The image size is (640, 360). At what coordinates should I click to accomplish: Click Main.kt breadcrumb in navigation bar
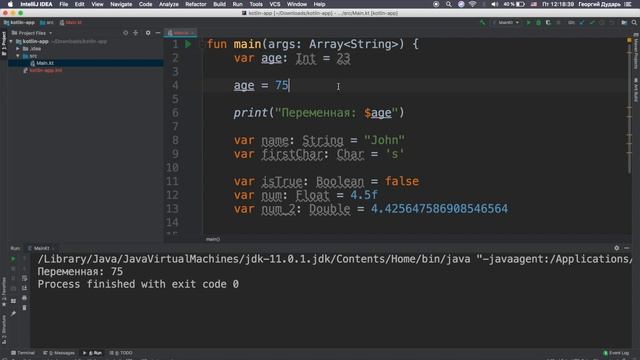click(71, 22)
